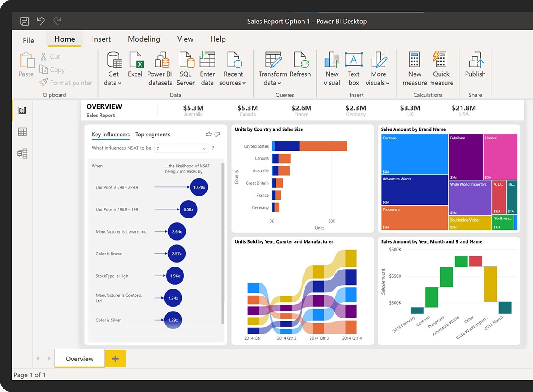
Task: Click the Save icon in title bar
Action: coord(25,21)
